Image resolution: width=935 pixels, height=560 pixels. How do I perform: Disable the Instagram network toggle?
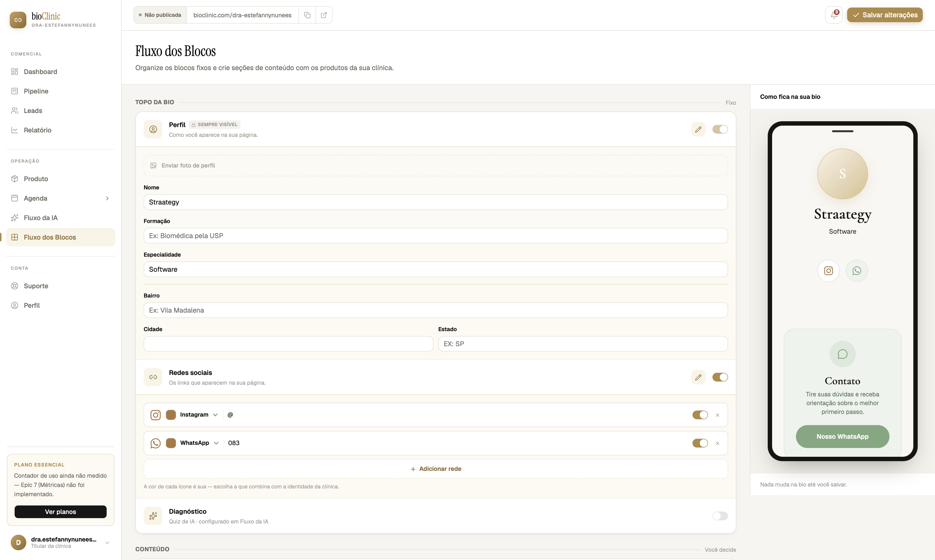click(x=700, y=415)
